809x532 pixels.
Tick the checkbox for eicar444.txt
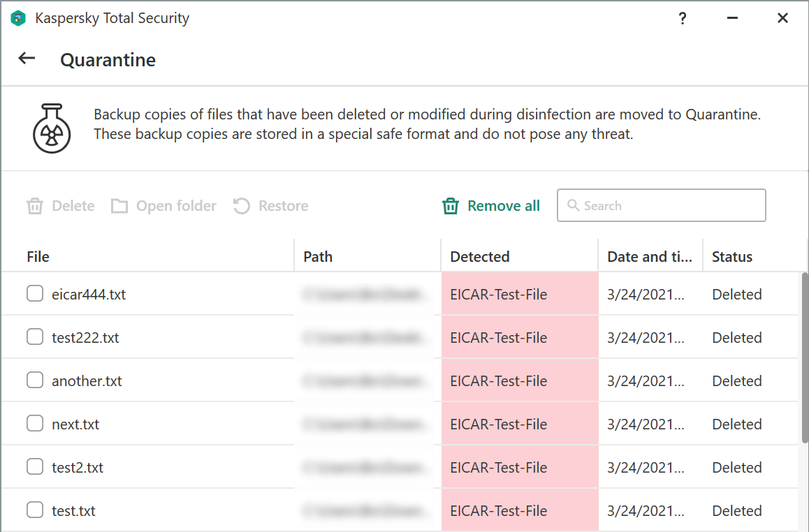click(x=35, y=294)
